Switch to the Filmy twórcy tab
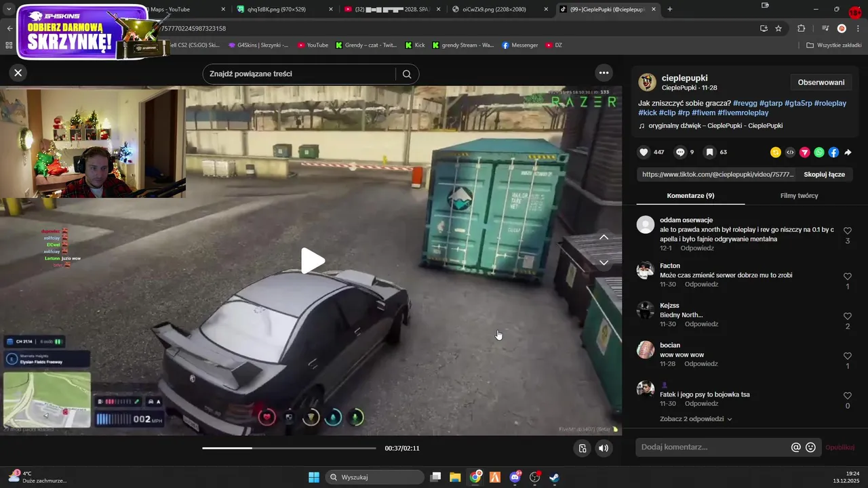Screen dimensions: 868x488 (x=799, y=195)
